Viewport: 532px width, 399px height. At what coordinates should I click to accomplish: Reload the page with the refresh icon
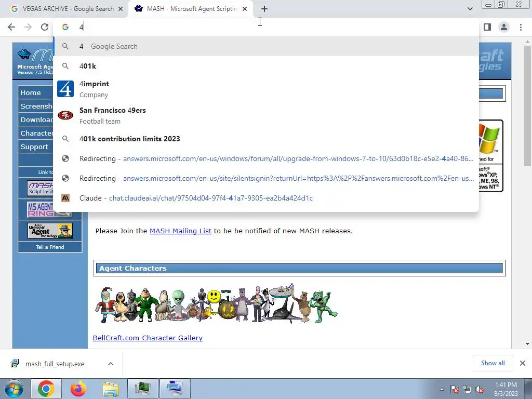(45, 27)
